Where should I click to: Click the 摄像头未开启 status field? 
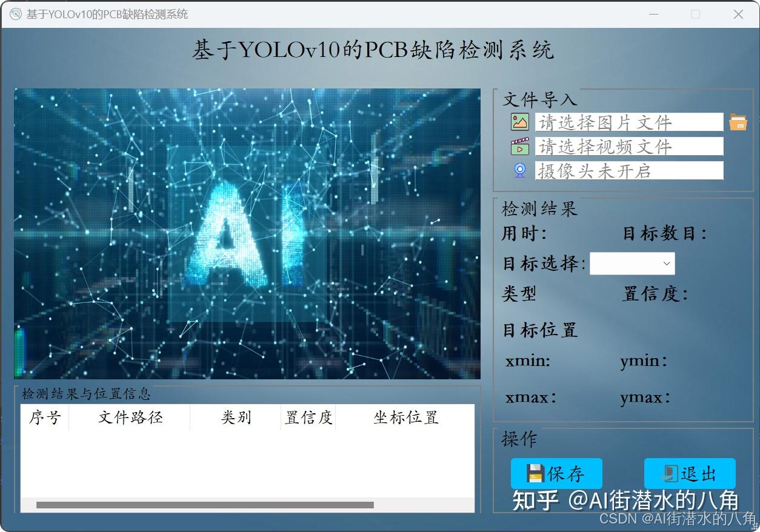(628, 170)
